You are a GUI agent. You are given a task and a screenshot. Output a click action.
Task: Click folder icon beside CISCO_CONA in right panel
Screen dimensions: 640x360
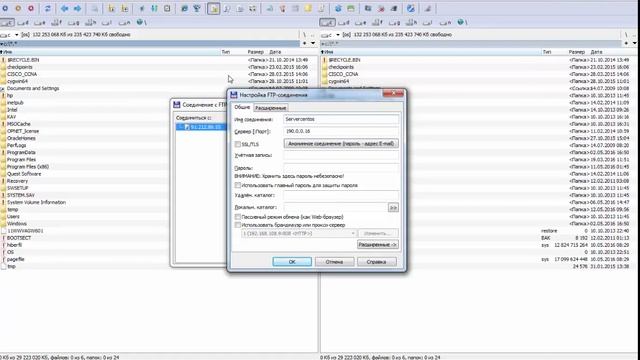pos(324,74)
